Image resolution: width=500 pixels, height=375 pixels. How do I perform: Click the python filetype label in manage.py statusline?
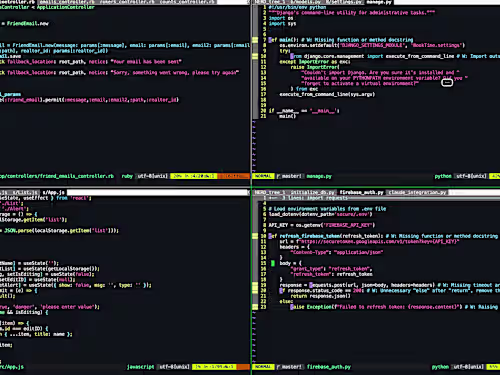tap(443, 176)
